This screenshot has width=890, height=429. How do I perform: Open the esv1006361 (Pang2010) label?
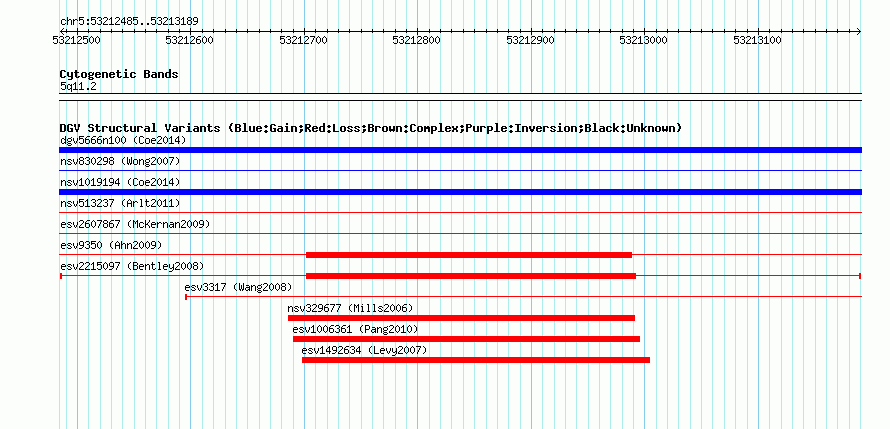click(x=355, y=329)
